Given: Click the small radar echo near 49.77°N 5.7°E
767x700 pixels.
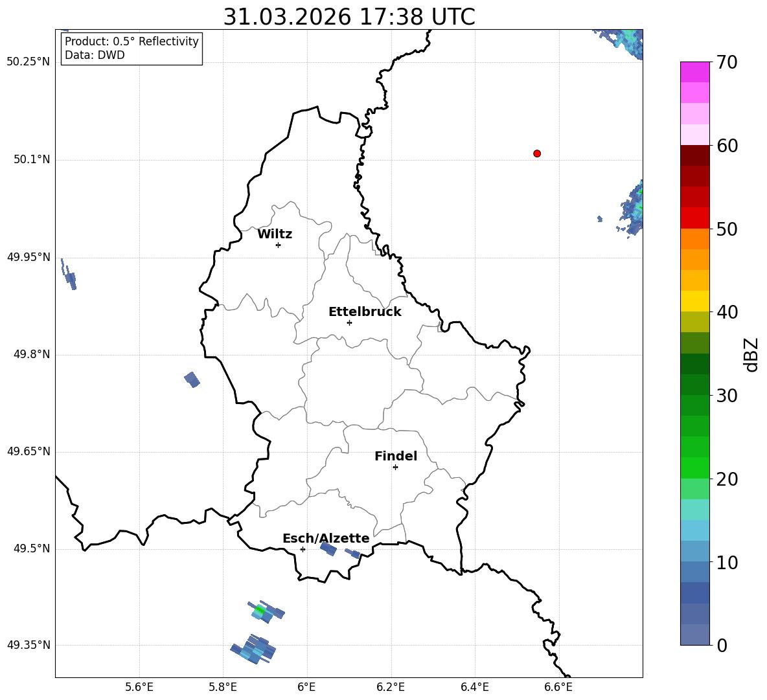Looking at the screenshot, I should (x=192, y=379).
